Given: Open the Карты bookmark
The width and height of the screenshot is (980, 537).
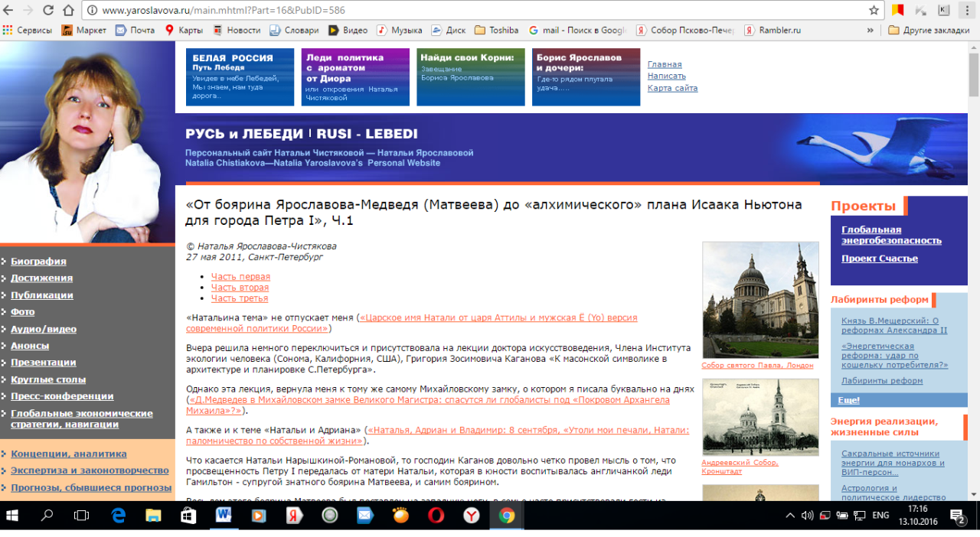Looking at the screenshot, I should pos(184,31).
